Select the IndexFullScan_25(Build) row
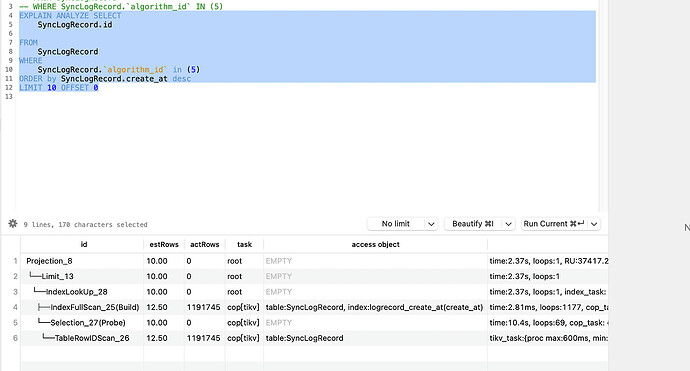The image size is (690, 371). tap(315, 307)
